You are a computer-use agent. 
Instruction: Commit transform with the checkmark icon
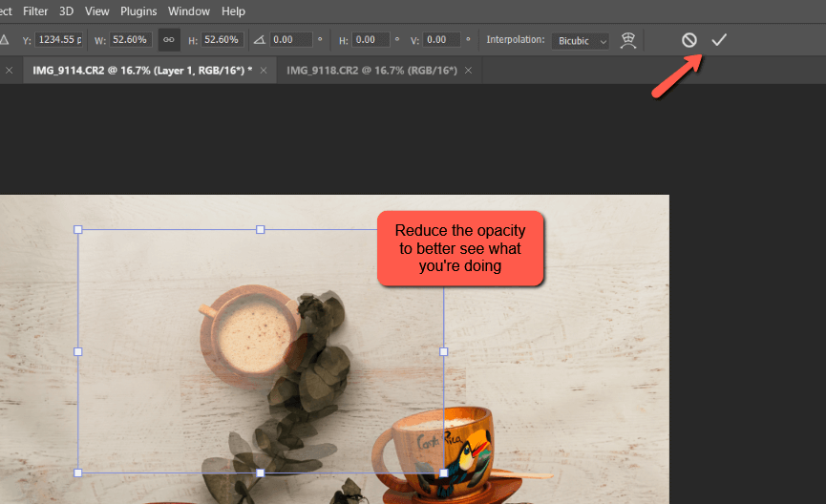tap(719, 40)
